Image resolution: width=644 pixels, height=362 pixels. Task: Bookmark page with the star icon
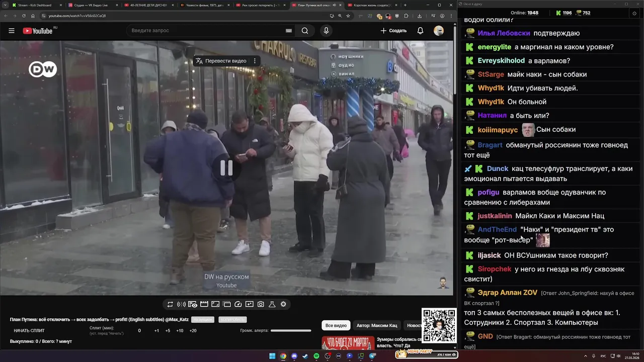[348, 16]
